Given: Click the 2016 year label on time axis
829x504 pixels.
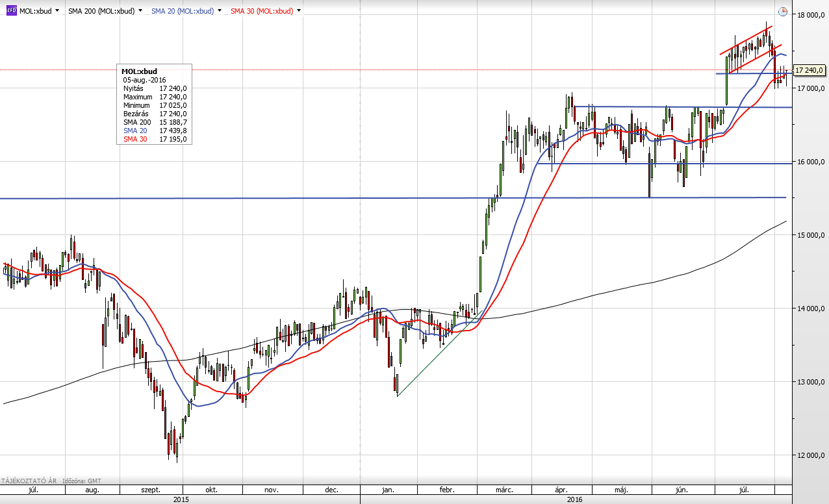Looking at the screenshot, I should [x=574, y=499].
